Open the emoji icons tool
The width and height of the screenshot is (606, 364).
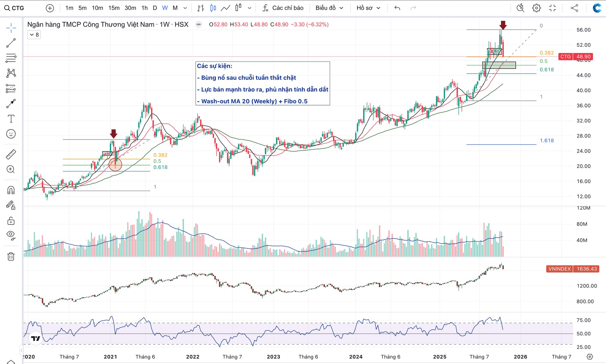pos(11,134)
